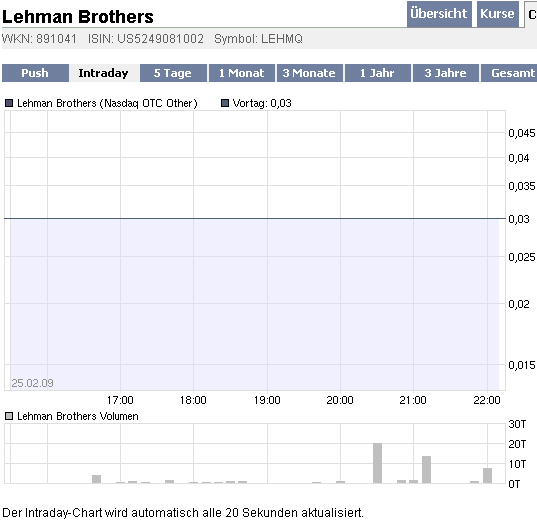Click the Vortag legend color swatch
Screen dimensions: 537x523
(225, 103)
